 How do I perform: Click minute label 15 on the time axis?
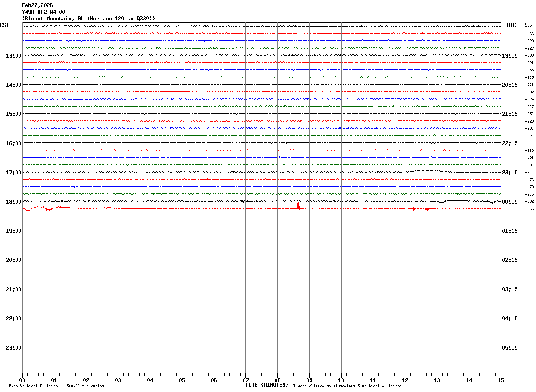click(501, 380)
